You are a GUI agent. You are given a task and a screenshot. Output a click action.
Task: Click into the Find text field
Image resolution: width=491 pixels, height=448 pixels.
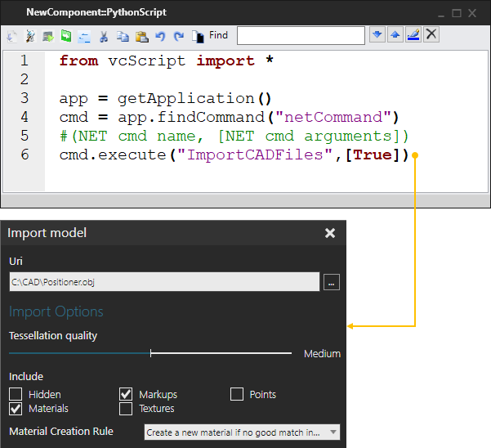301,35
